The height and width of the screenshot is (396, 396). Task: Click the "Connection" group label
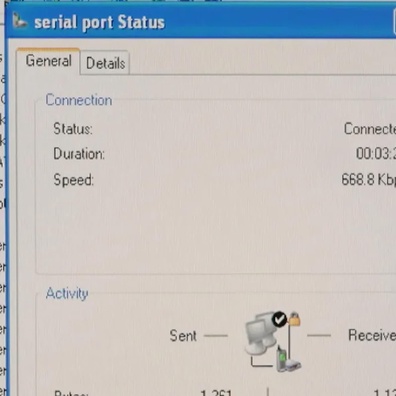point(79,100)
